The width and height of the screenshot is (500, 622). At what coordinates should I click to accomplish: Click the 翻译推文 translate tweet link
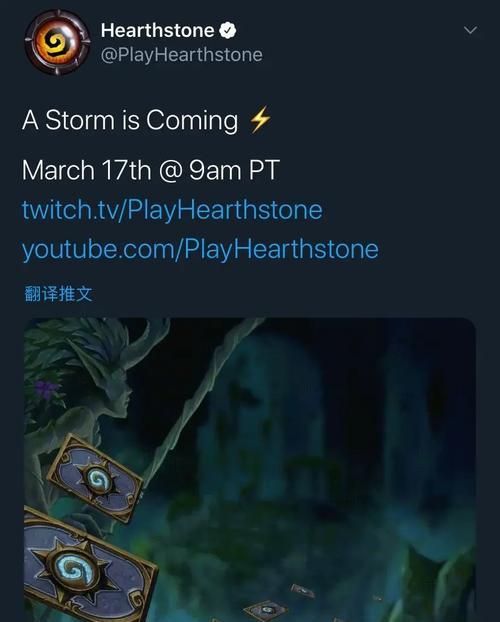58,294
